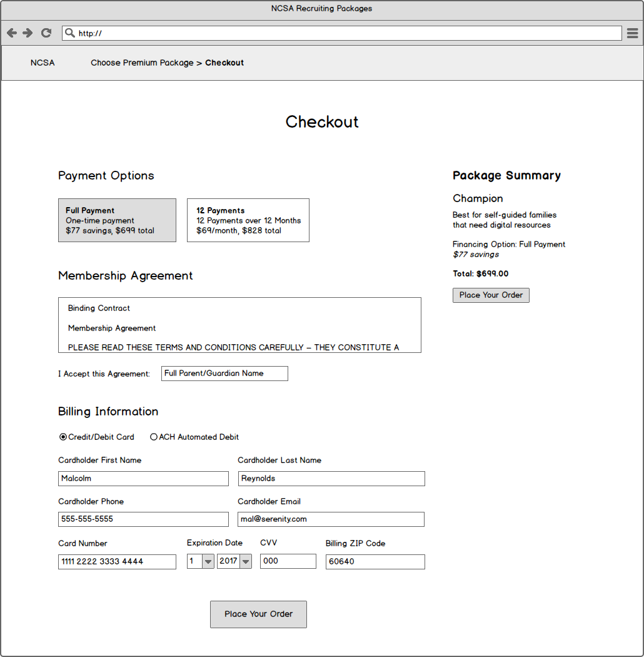644x657 pixels.
Task: Edit the Cardholder Phone field
Action: [x=143, y=519]
